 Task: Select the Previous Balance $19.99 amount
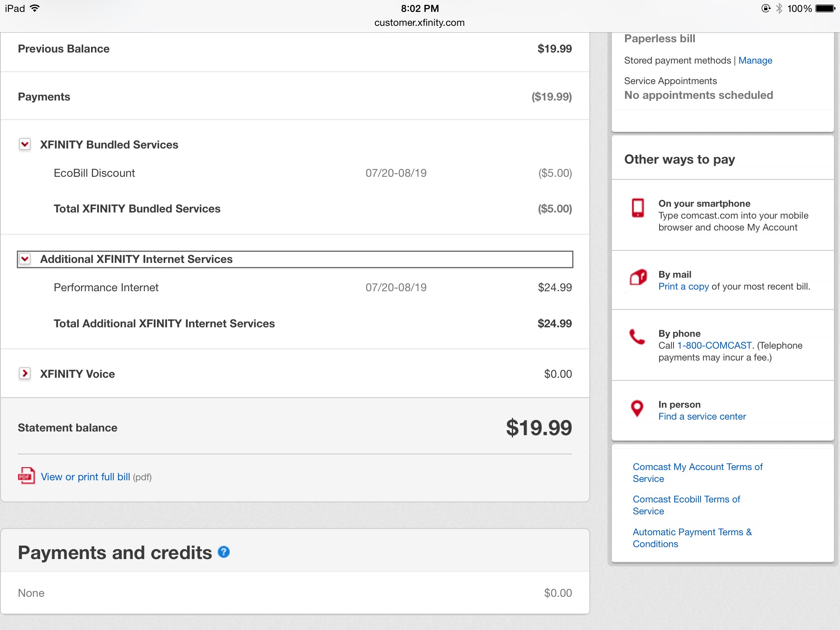click(x=555, y=49)
